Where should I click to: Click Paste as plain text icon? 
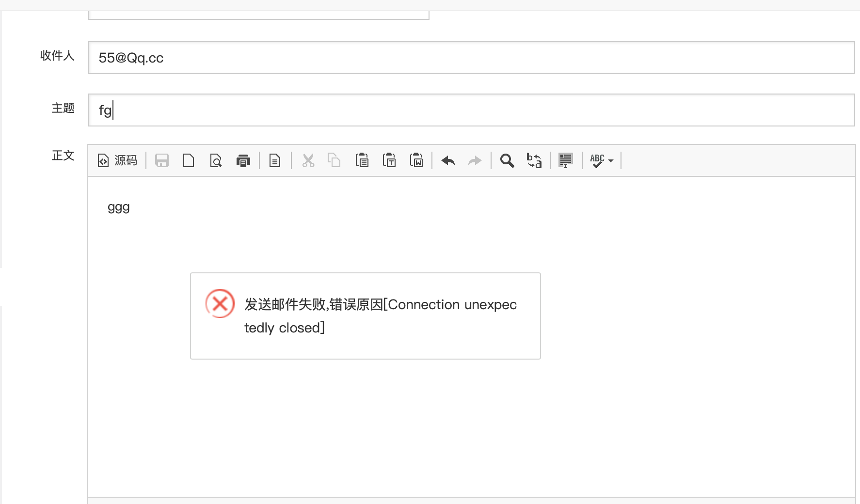pyautogui.click(x=389, y=160)
